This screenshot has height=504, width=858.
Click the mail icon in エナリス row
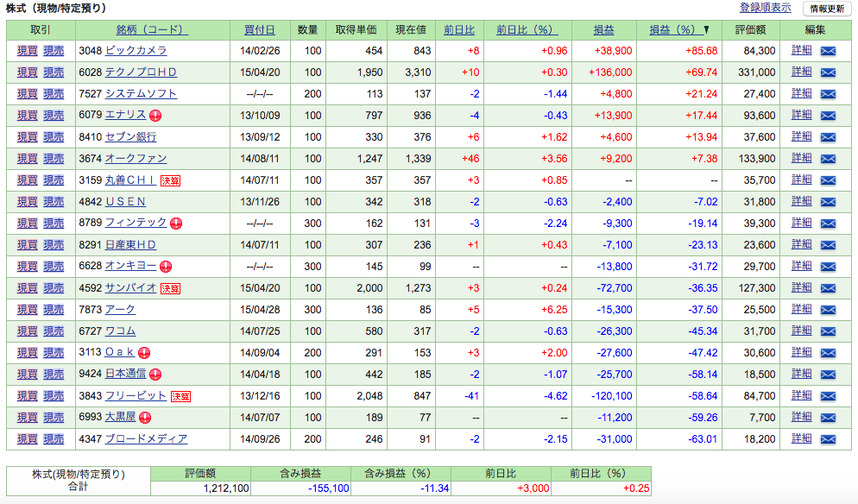click(828, 116)
